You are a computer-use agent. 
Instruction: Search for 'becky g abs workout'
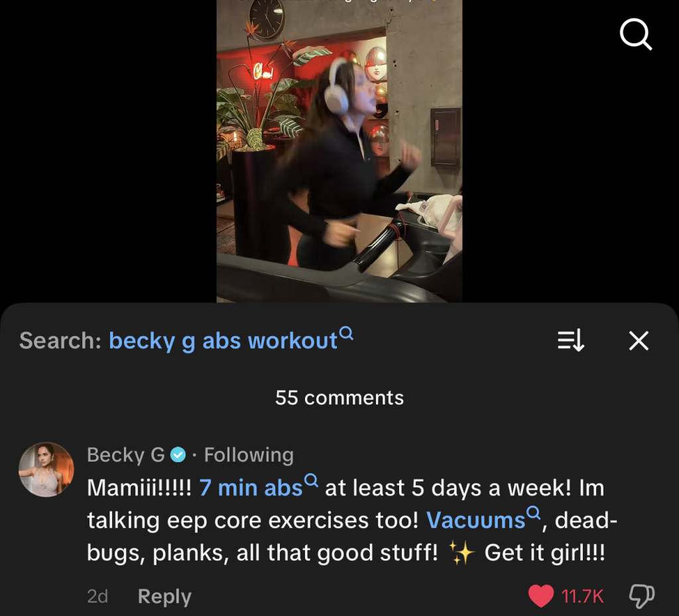point(223,341)
